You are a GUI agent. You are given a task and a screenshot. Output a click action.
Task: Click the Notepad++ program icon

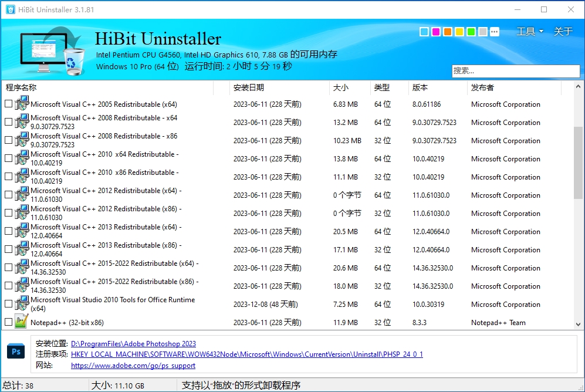click(x=21, y=322)
